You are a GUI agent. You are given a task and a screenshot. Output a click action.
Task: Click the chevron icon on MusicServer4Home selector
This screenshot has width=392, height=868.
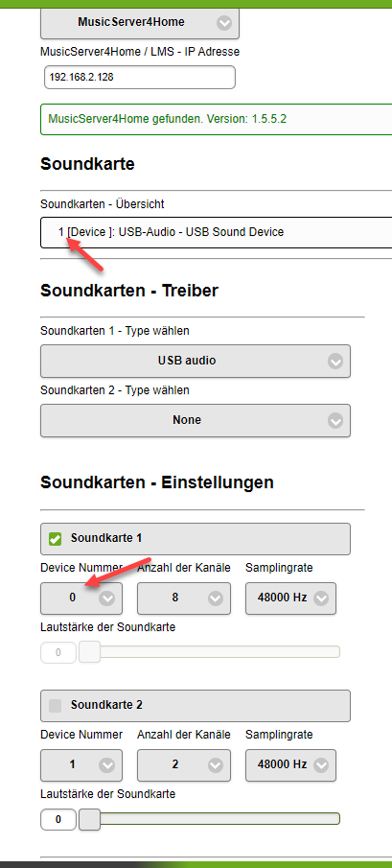[x=224, y=23]
